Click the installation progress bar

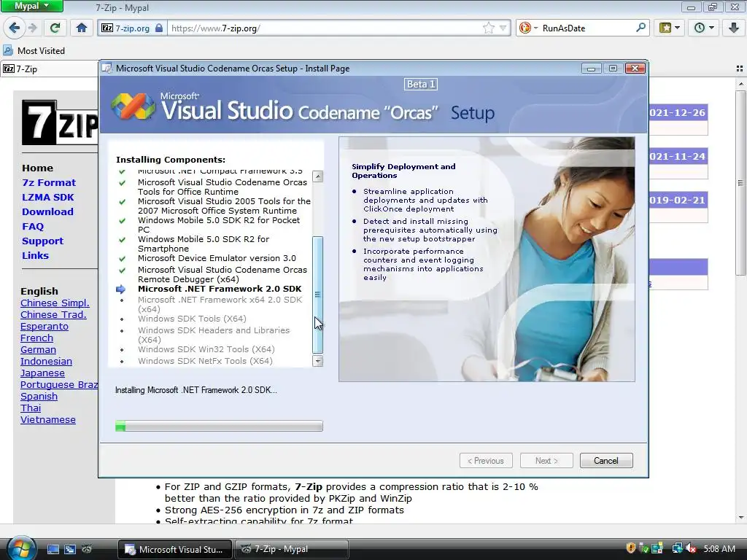(x=219, y=426)
